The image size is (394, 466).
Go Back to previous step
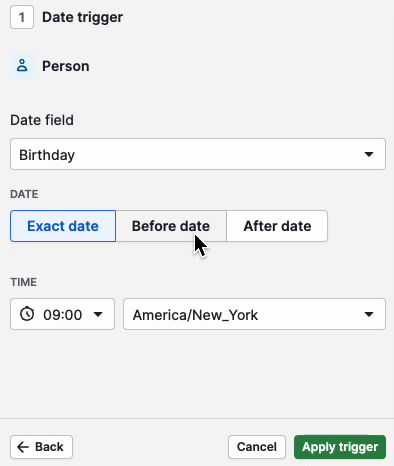41,447
